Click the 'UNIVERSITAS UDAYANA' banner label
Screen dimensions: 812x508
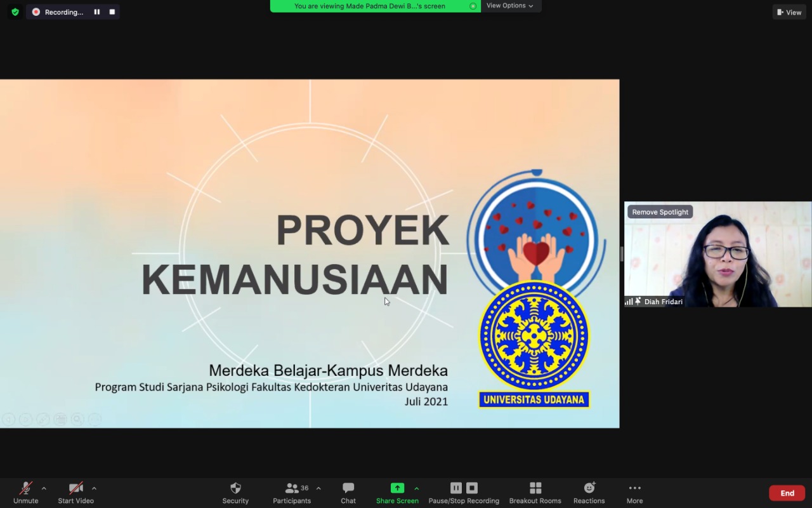pos(534,399)
